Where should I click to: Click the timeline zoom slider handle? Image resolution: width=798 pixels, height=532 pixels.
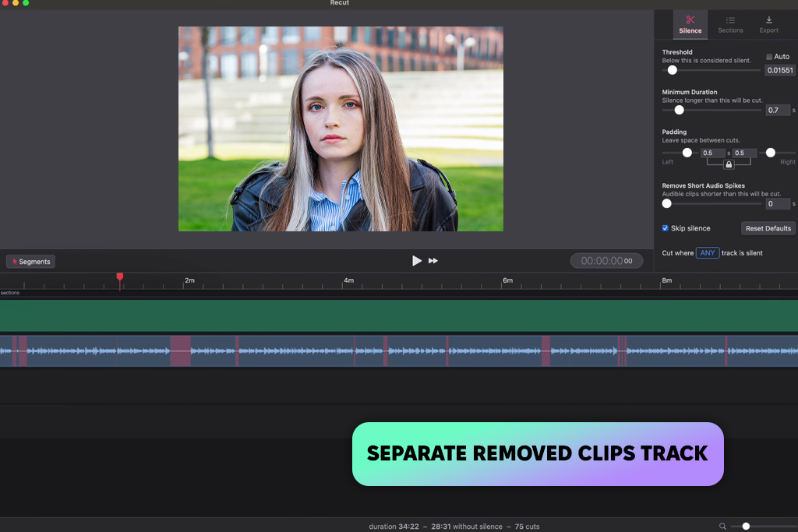(x=746, y=526)
